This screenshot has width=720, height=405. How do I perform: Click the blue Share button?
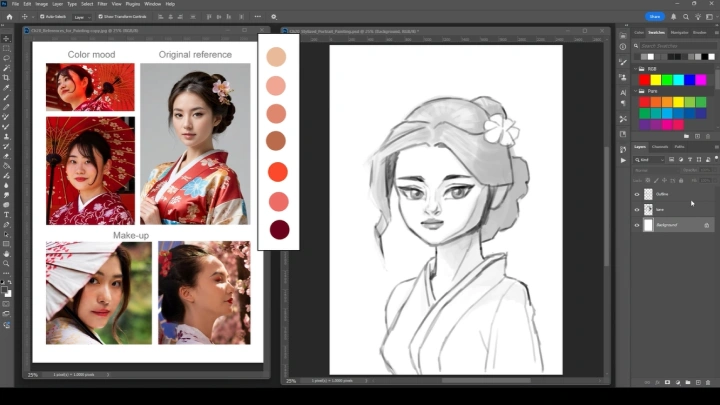pos(655,16)
